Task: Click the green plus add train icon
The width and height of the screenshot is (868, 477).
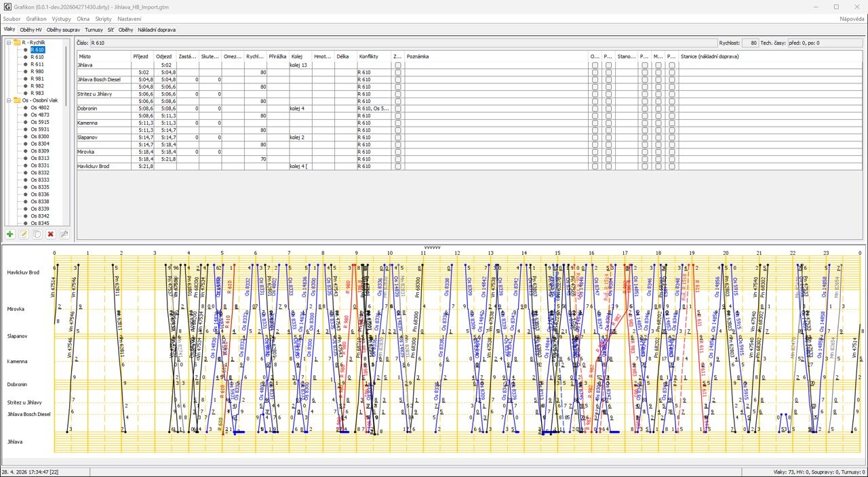Action: point(10,234)
